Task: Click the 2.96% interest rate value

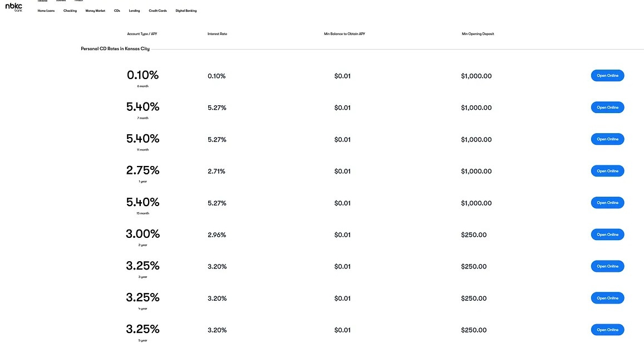Action: click(217, 234)
